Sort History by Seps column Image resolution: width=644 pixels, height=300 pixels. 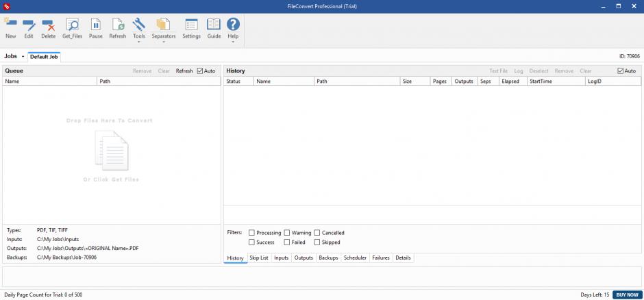[x=488, y=82]
